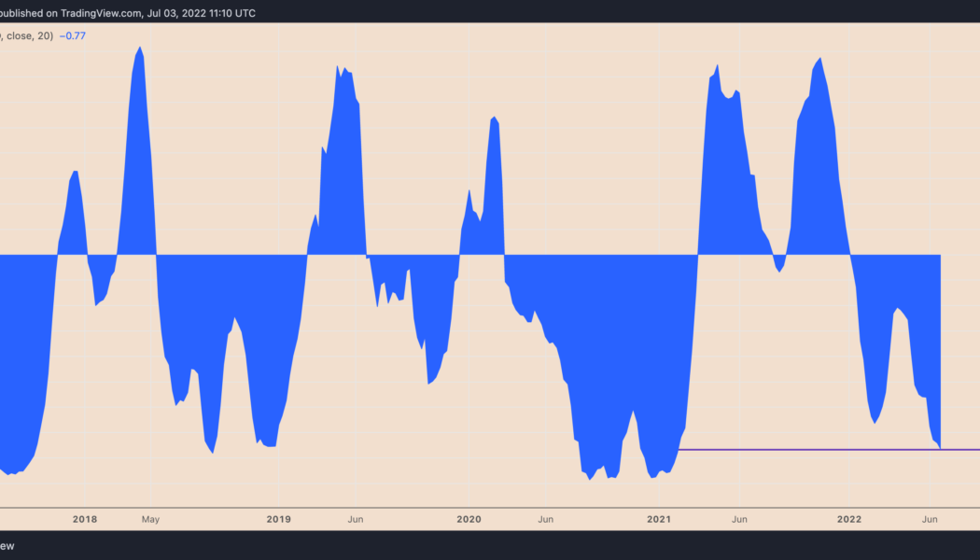Select the 2022 year marker on the axis
980x560 pixels.
click(x=850, y=519)
